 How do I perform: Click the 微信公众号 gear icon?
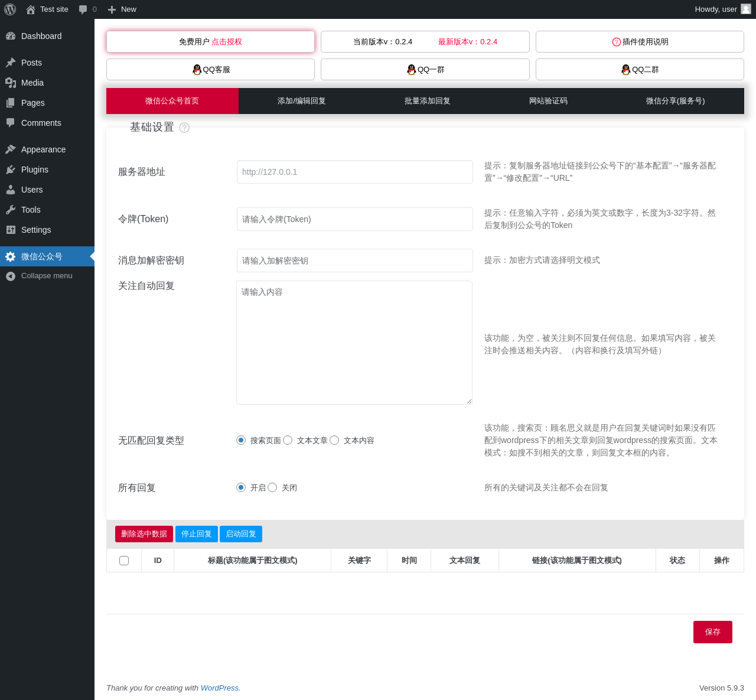11,256
